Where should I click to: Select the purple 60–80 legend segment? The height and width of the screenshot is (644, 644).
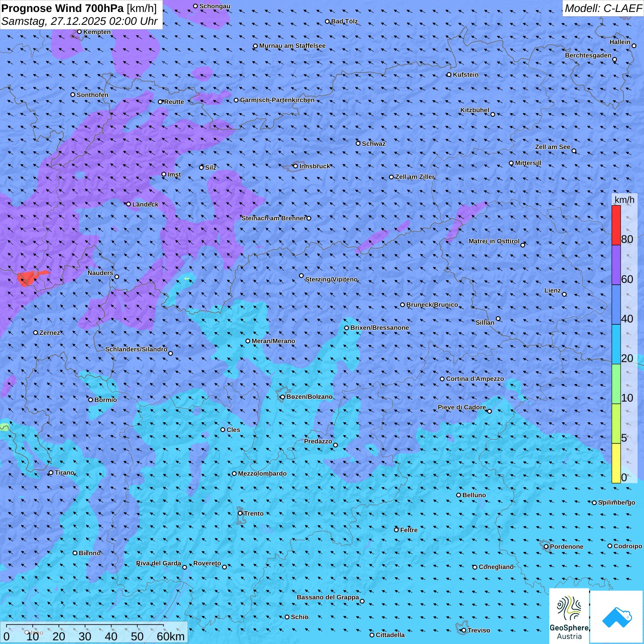616,265
